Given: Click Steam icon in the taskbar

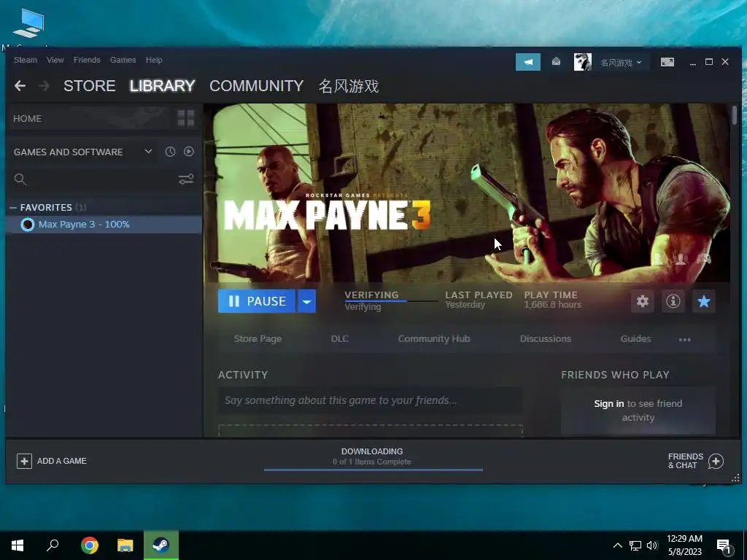Looking at the screenshot, I should coord(161,545).
